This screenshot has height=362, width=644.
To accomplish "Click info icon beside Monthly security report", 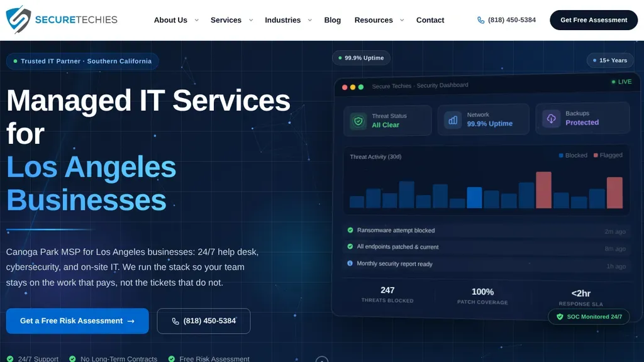I will [x=350, y=263].
